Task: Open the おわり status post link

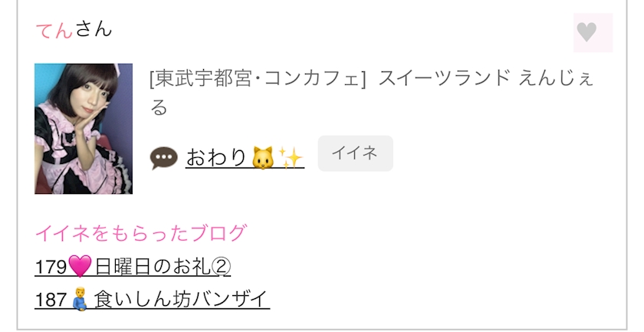Action: click(x=245, y=158)
